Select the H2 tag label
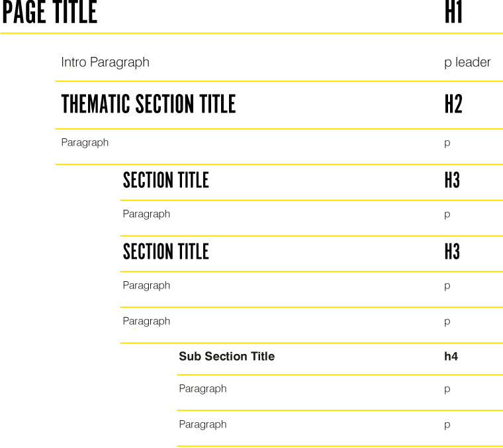503x448 pixels. pos(453,105)
